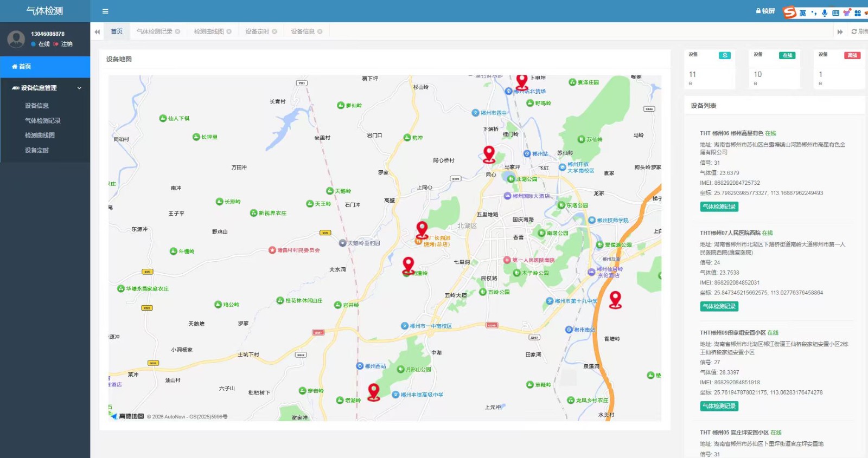Close the 设备信息 tab
Screen dimensions: 868x458
[x=320, y=31]
